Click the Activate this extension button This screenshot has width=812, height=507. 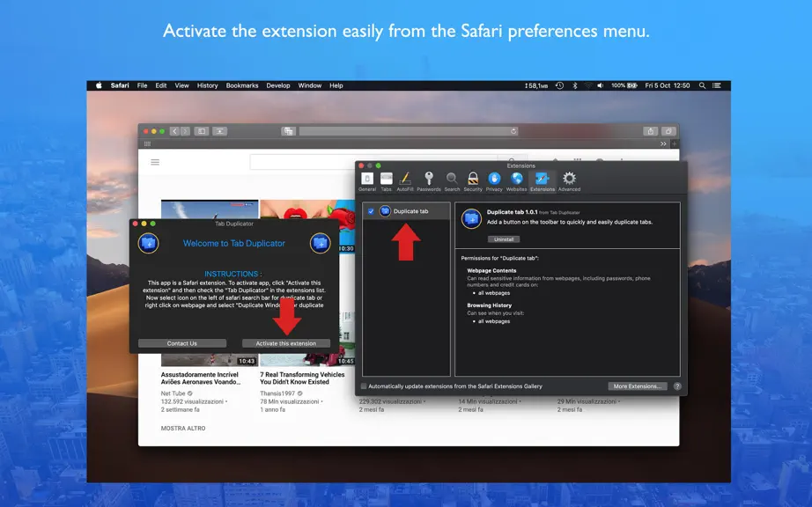286,343
